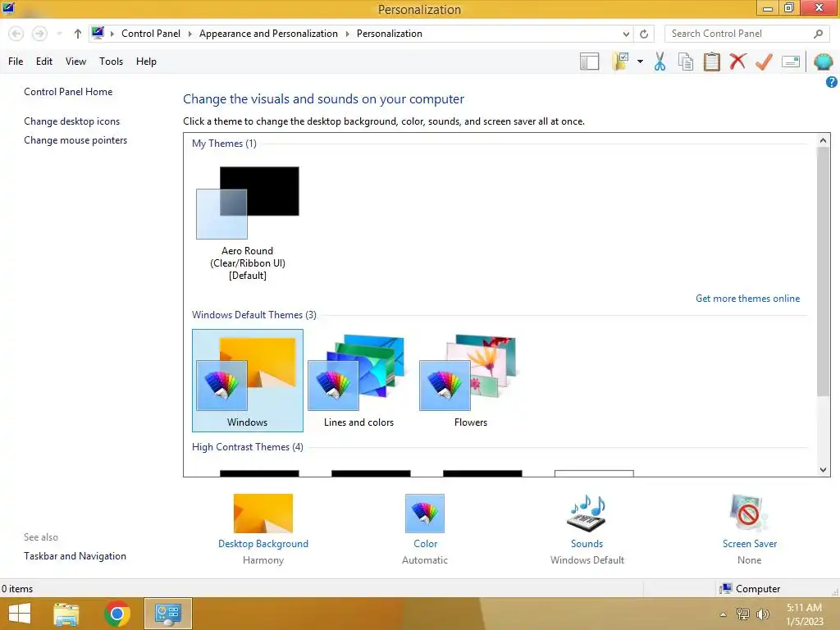This screenshot has width=840, height=630.
Task: Click the folder options toolbar icon
Action: coord(620,61)
